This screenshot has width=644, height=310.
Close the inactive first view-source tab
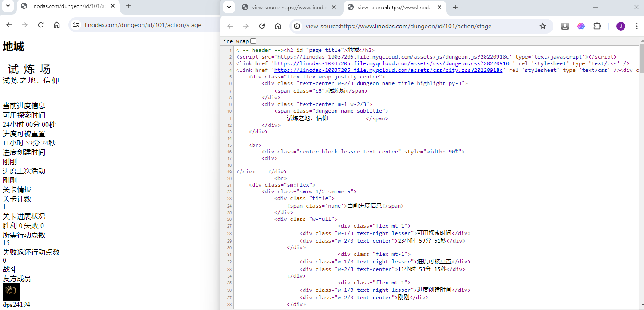point(334,7)
